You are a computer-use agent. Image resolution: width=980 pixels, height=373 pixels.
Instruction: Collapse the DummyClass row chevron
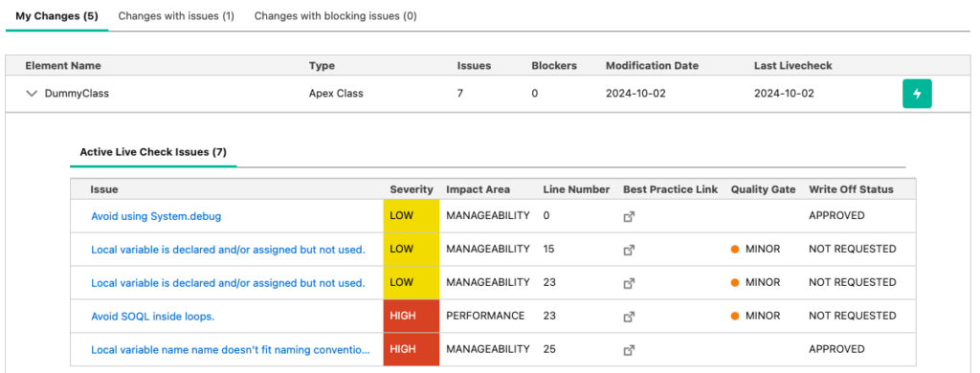point(32,94)
